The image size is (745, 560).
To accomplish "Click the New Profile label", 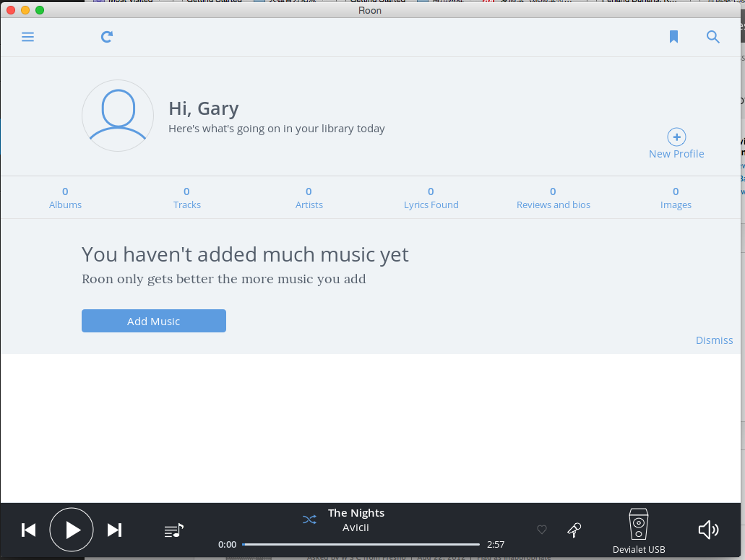I will pos(676,154).
